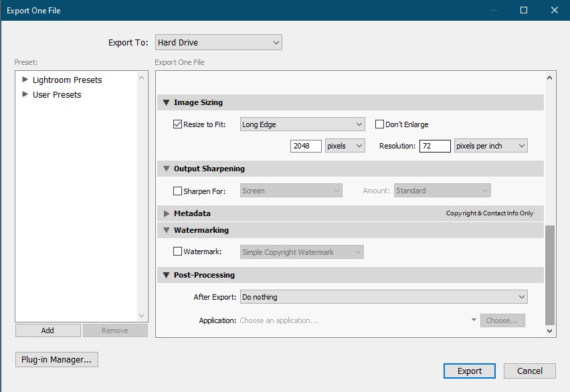Open the Long Edge resize dropdown
570x392 pixels.
tap(302, 124)
